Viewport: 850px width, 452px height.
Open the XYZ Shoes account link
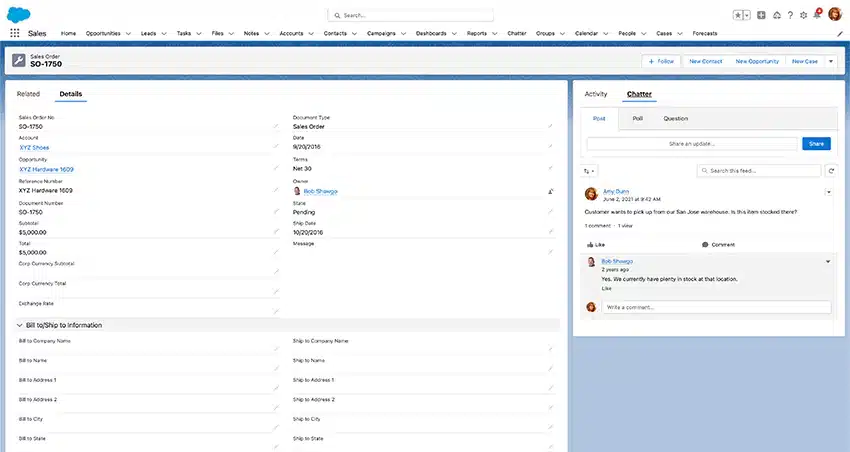click(x=34, y=147)
